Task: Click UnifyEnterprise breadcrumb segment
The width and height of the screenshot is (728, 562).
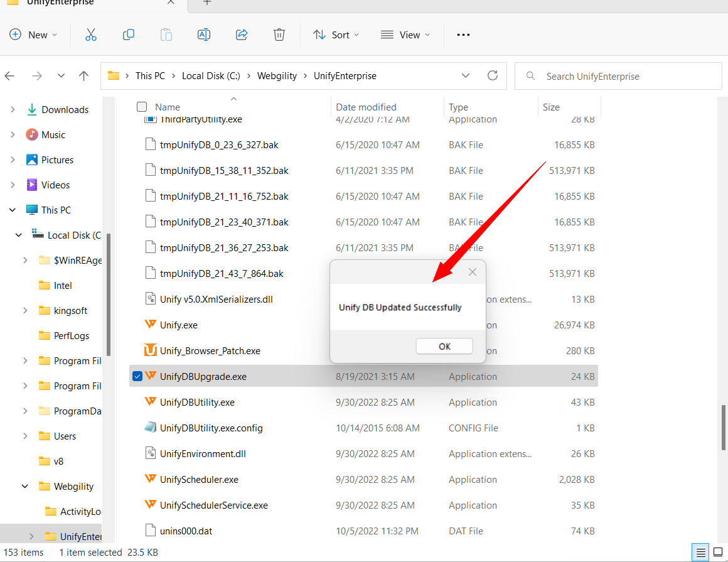Action: pos(345,76)
